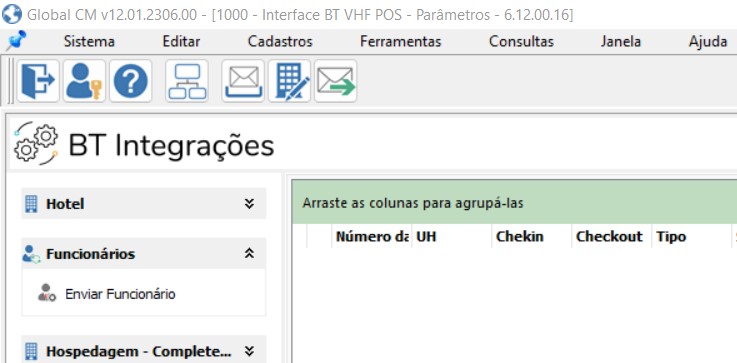Sort by the Checkout column header
This screenshot has height=363, width=737.
[612, 236]
